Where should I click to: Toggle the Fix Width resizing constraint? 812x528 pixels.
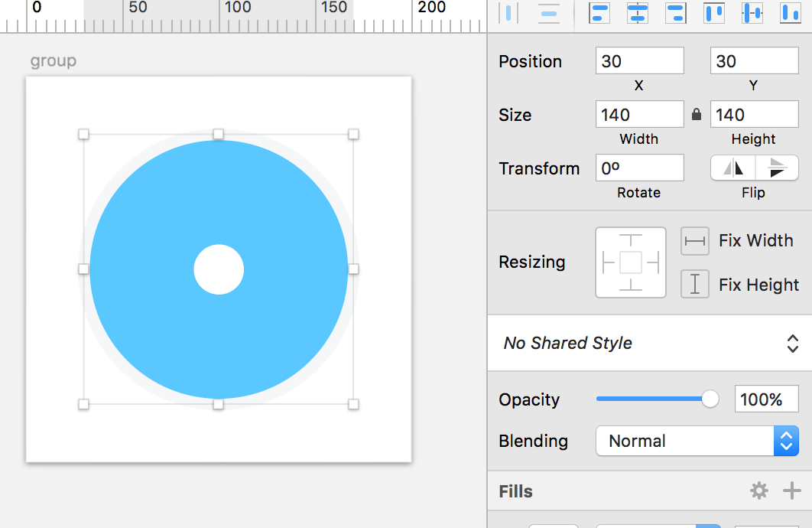[695, 241]
